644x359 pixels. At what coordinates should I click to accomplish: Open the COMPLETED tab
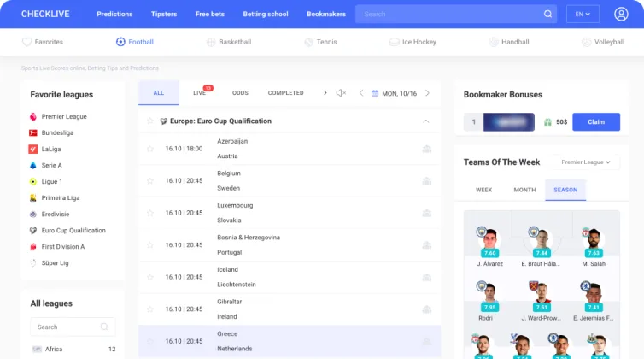click(x=286, y=93)
